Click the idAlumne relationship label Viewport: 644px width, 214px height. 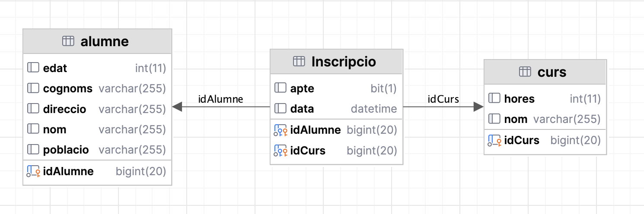click(x=220, y=99)
